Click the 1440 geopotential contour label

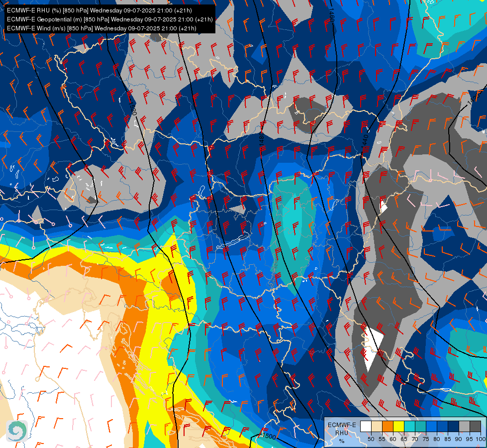click(365, 142)
